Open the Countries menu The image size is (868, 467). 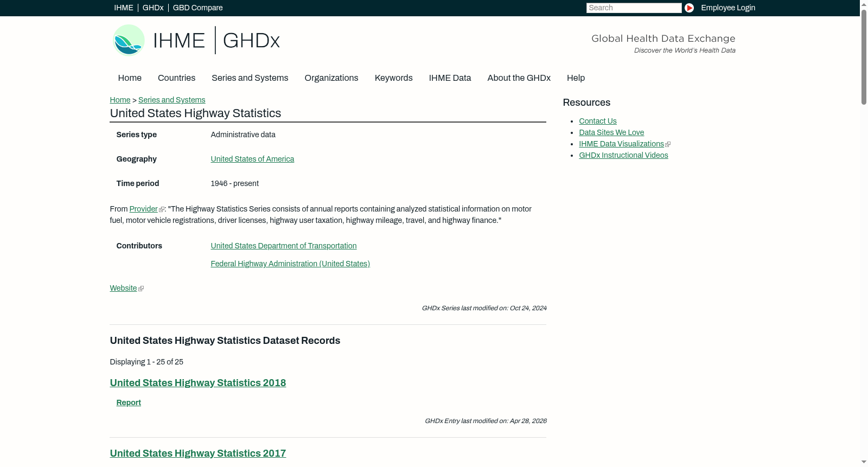click(176, 78)
